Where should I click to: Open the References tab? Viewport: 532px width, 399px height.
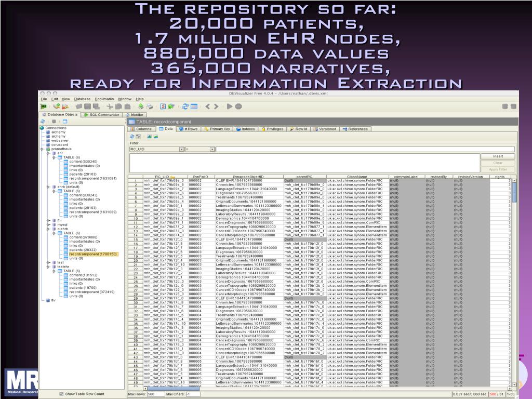[x=355, y=129]
